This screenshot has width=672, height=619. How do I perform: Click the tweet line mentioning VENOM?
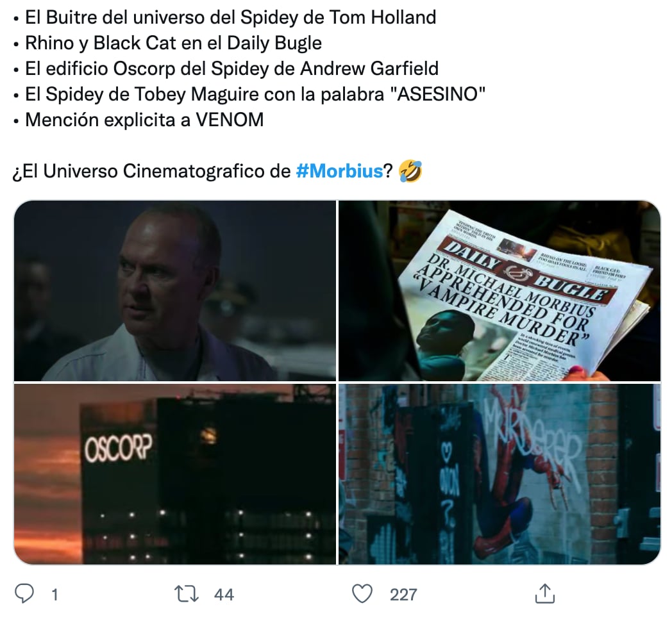point(144,120)
